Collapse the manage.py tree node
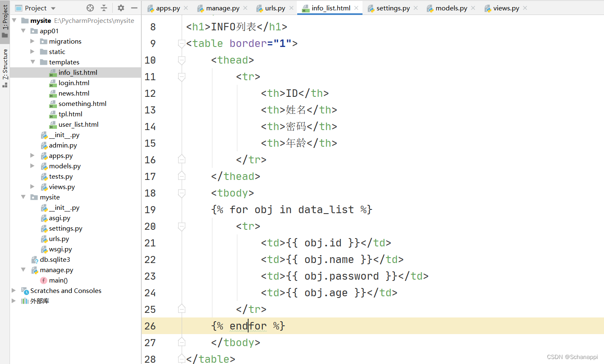Viewport: 604px width, 364px height. click(23, 270)
